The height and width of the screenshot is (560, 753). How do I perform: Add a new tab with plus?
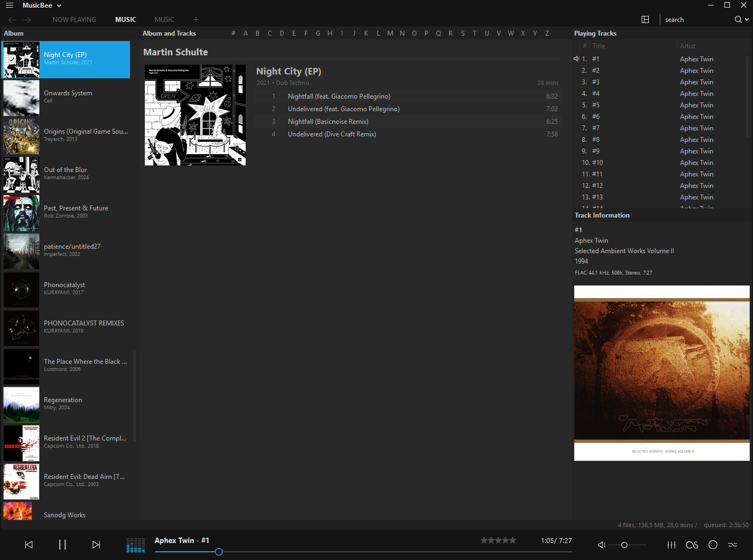pyautogui.click(x=196, y=20)
